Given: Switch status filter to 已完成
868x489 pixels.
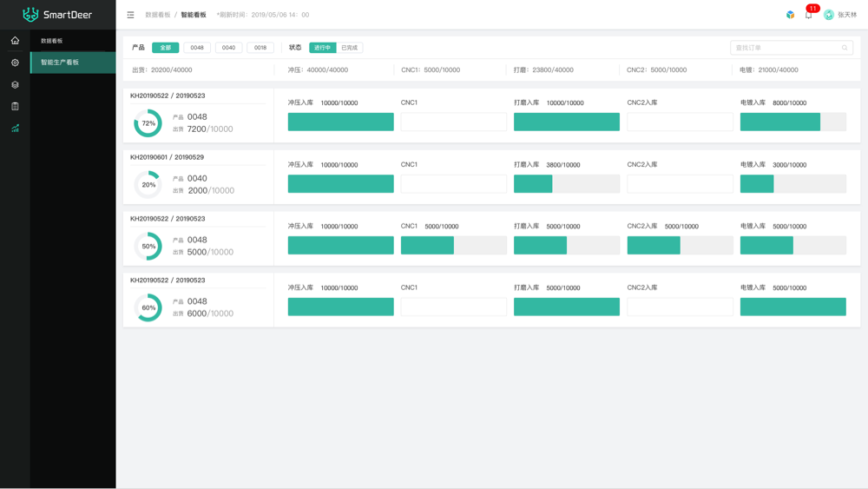Looking at the screenshot, I should click(x=350, y=48).
